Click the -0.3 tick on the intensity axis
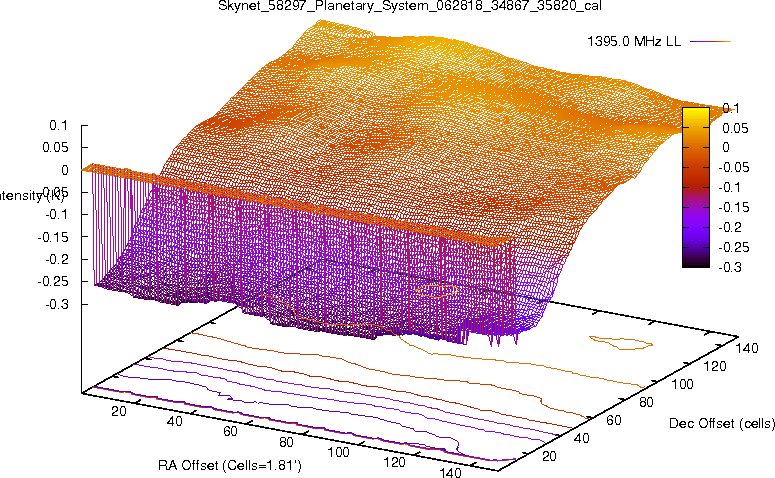The width and height of the screenshot is (775, 478). (56, 304)
